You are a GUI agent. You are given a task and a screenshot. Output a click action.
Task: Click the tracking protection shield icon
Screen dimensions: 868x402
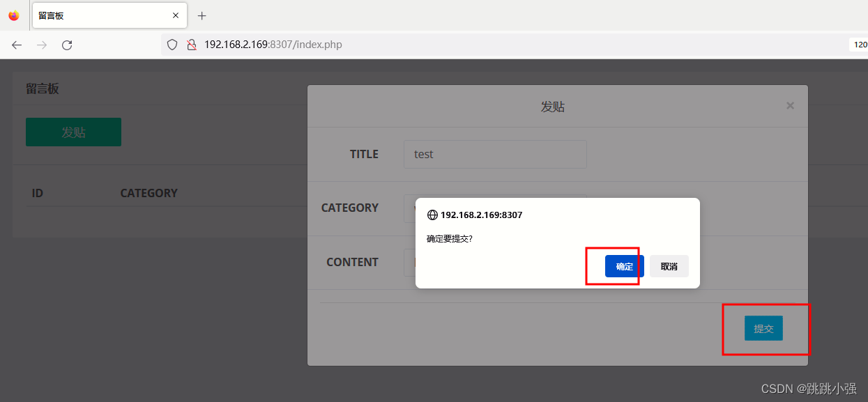[x=172, y=45]
